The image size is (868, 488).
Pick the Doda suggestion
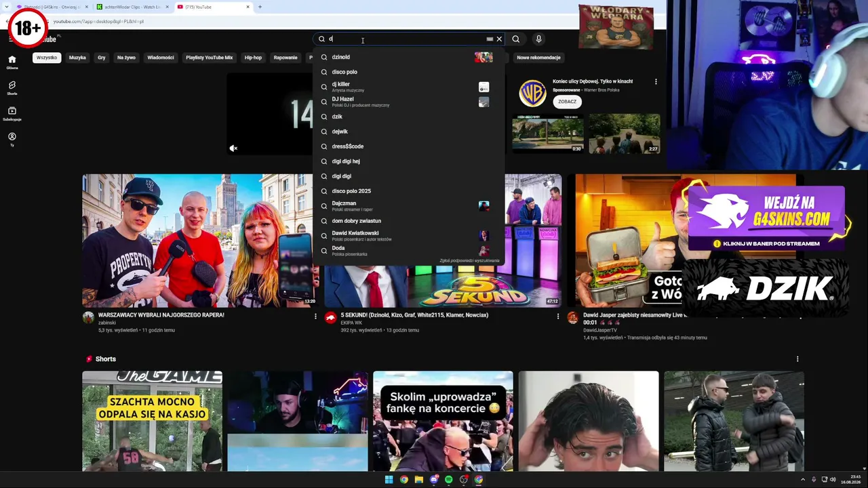(x=409, y=250)
